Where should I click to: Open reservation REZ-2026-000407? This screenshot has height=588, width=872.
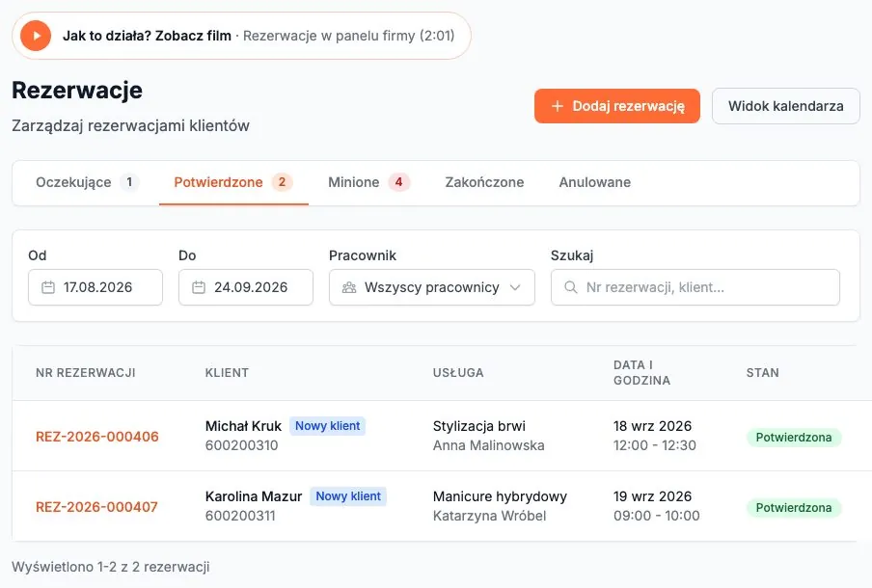coord(96,507)
